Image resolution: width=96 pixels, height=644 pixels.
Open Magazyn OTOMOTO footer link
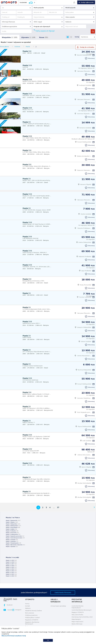click(78, 612)
